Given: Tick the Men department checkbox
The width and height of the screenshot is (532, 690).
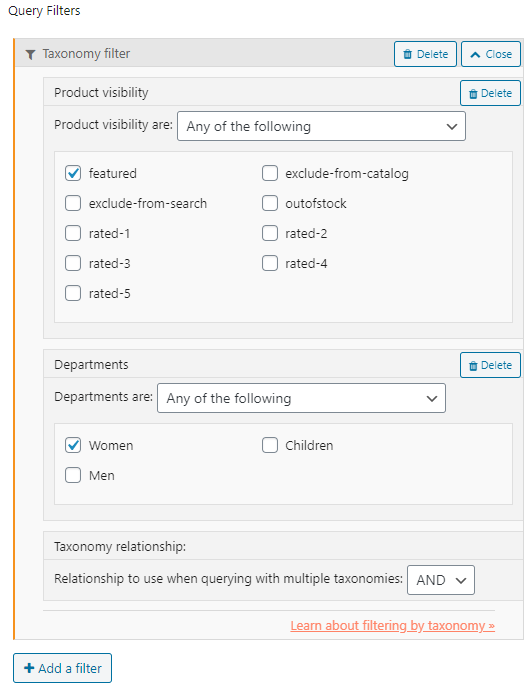Looking at the screenshot, I should click(x=73, y=475).
